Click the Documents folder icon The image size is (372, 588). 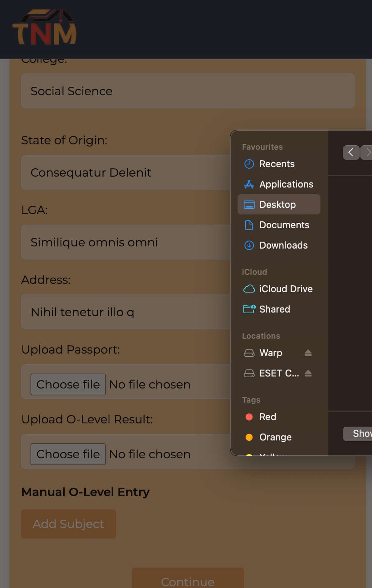249,225
